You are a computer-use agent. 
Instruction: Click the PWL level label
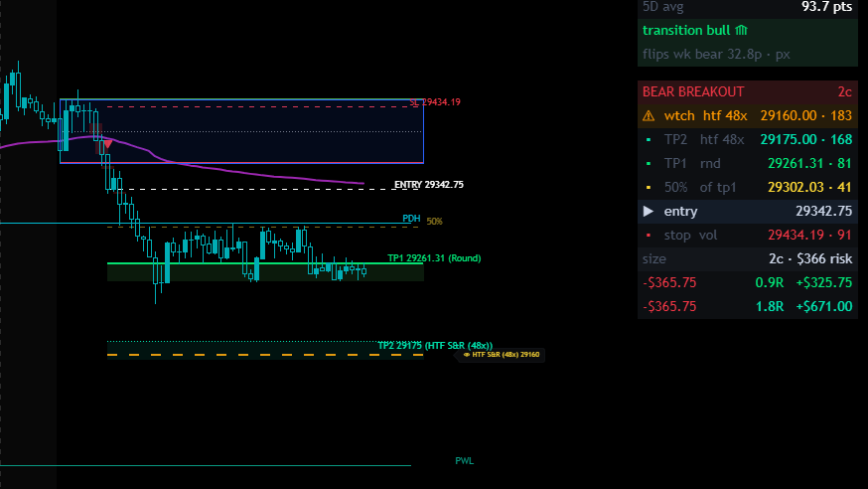[x=465, y=461]
